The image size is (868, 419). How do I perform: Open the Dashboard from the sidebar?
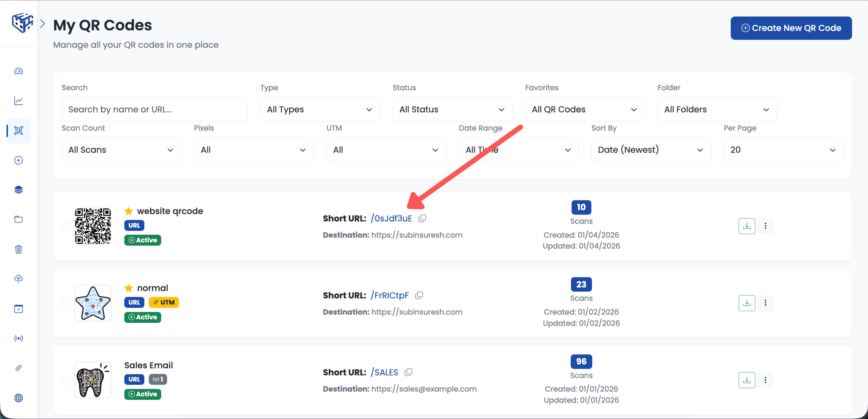[x=19, y=71]
